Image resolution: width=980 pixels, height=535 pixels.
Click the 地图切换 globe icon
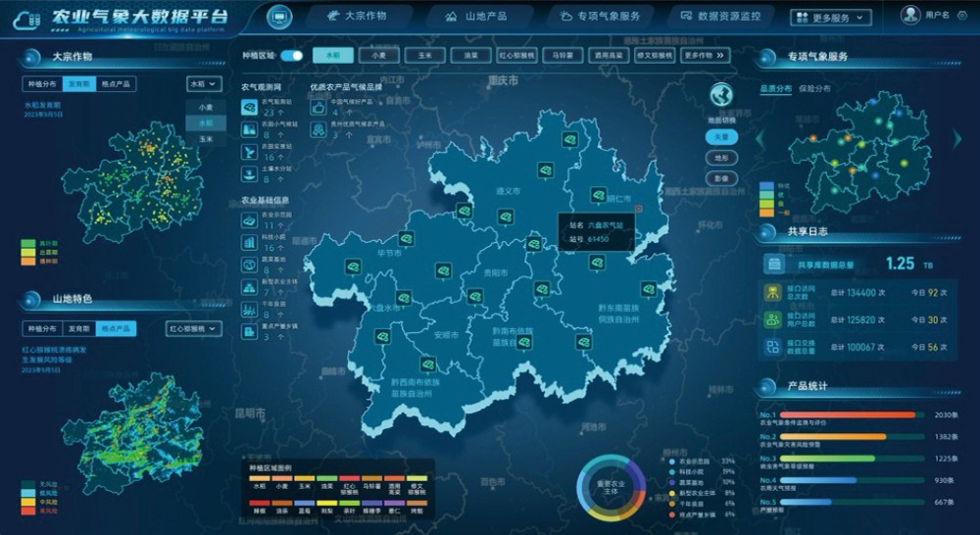click(x=721, y=96)
